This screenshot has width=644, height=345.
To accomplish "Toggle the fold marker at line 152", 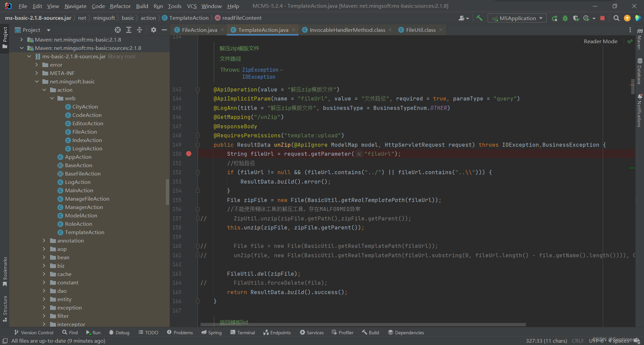I will pyautogui.click(x=198, y=172).
